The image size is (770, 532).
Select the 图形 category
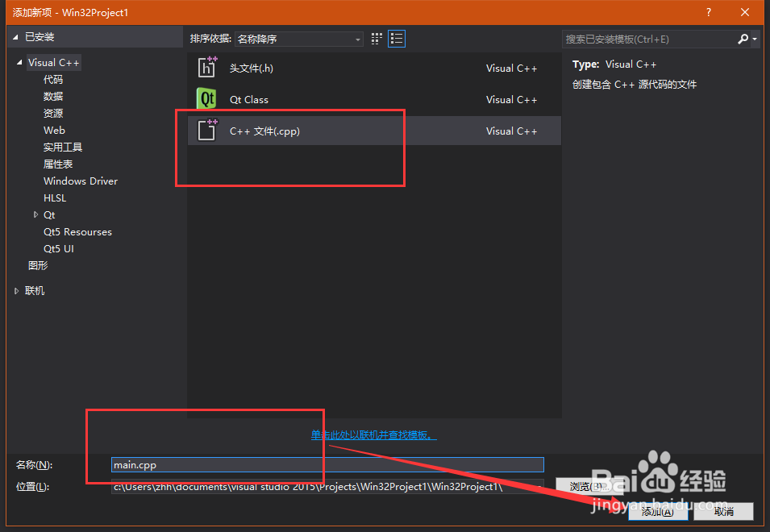(38, 265)
